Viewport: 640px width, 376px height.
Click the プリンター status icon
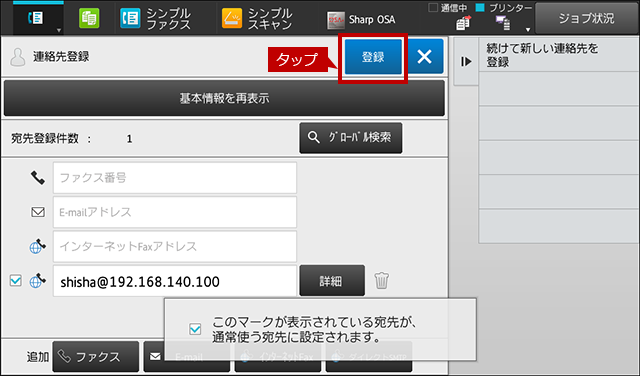pos(503,23)
